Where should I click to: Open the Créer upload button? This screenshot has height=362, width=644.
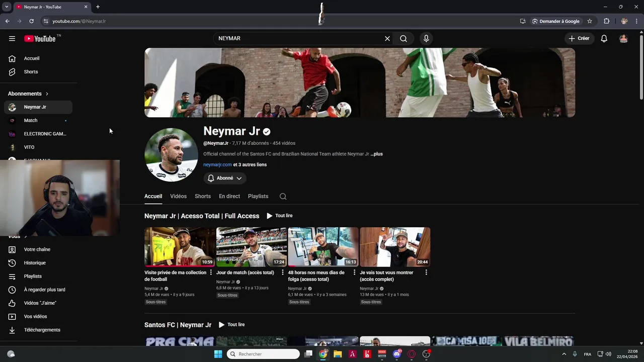pos(579,38)
